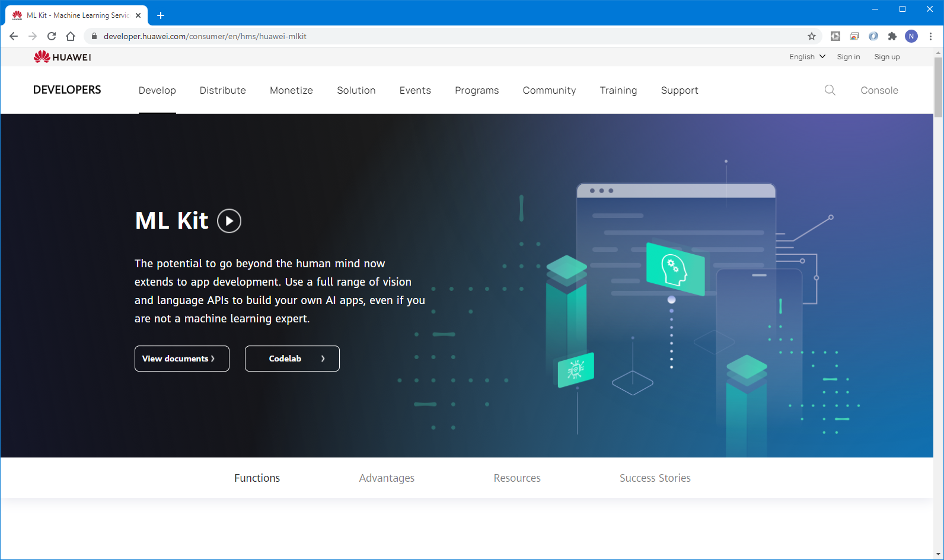Click the chevron inside Codelab button
Screen dimensions: 944x560
(323, 359)
